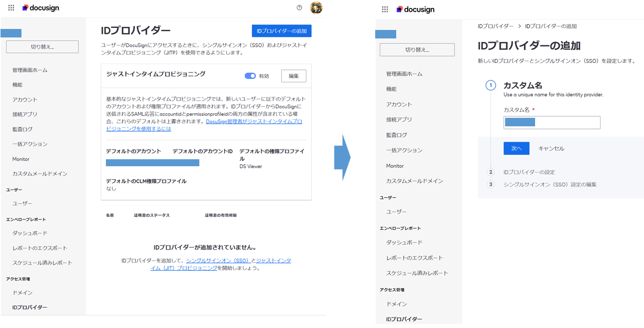Select スケジュール済みレポート in left window sidebar
The width and height of the screenshot is (644, 328).
(42, 263)
